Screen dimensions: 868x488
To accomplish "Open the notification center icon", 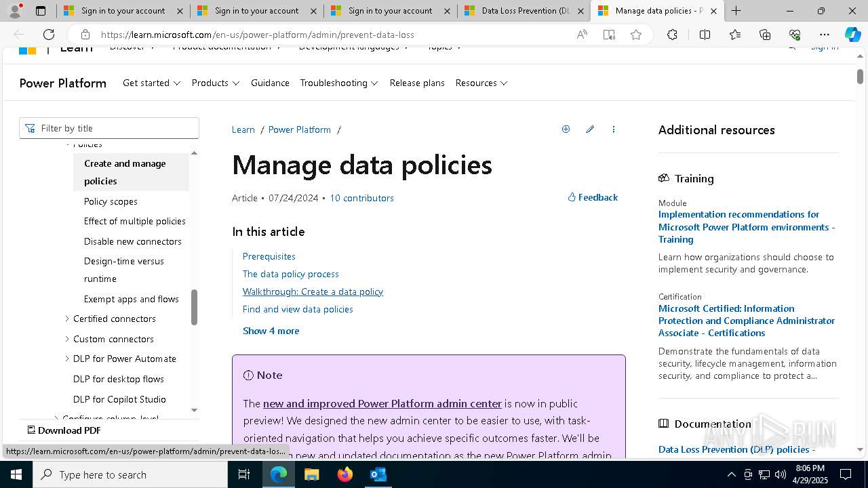I will coord(846,474).
